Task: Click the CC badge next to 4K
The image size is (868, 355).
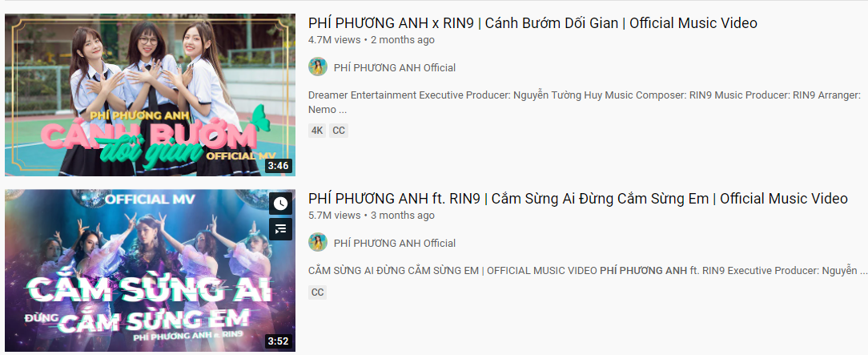Action: tap(339, 131)
